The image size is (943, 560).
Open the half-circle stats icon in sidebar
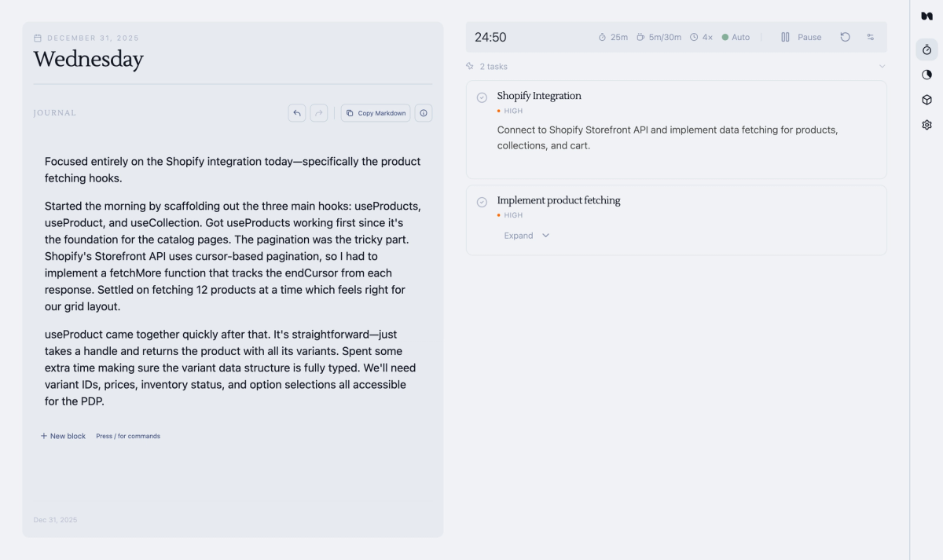coord(926,75)
